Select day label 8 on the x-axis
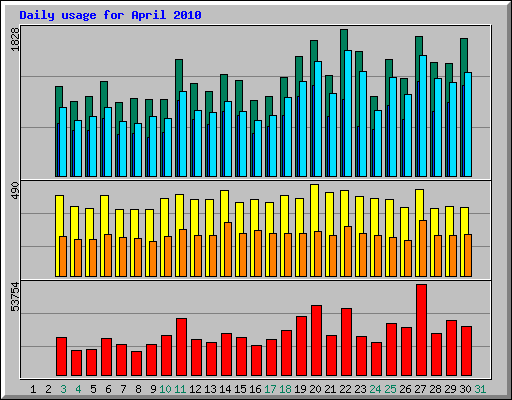The image size is (512, 400). click(138, 389)
